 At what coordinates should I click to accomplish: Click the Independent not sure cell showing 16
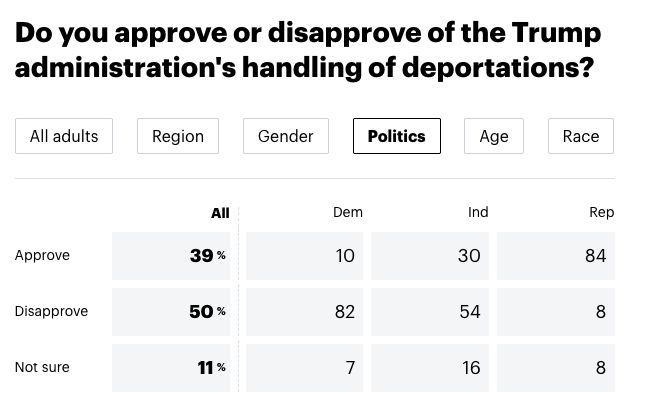point(430,368)
